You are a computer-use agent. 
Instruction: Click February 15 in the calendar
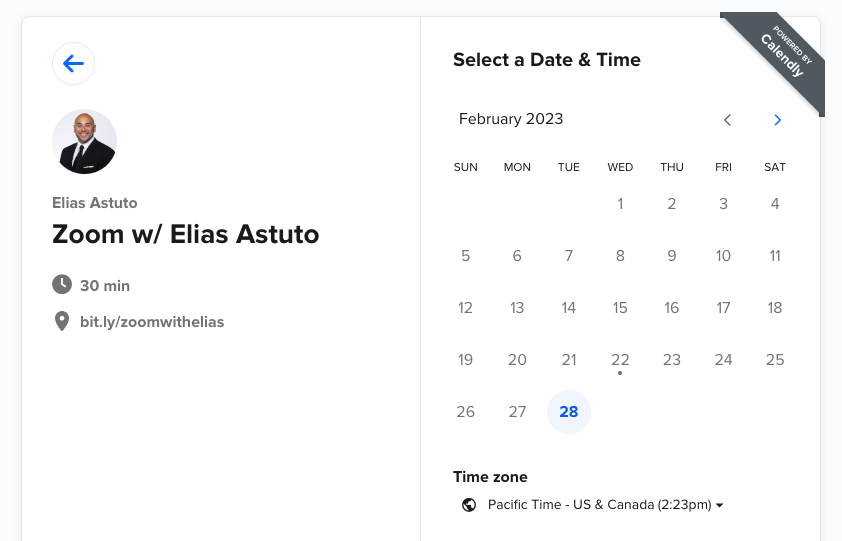point(620,308)
